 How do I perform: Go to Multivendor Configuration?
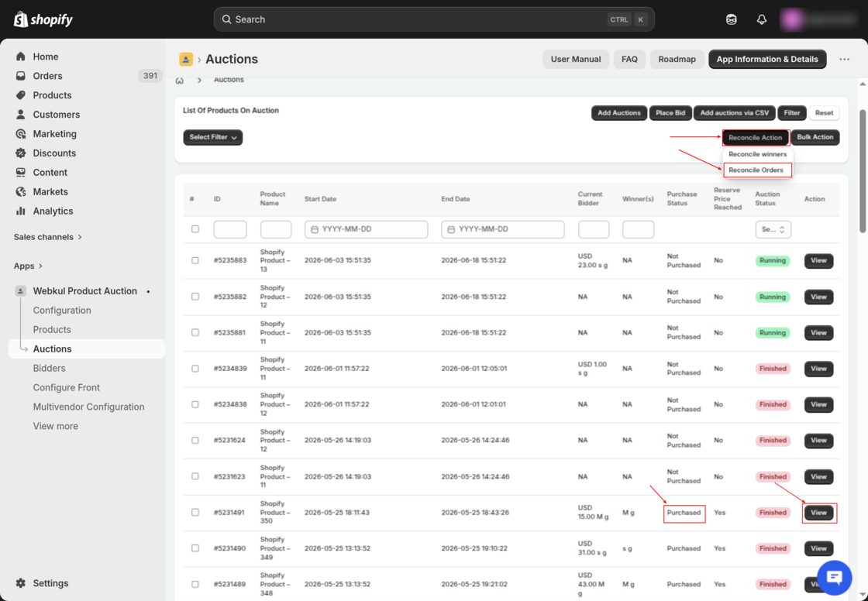pyautogui.click(x=88, y=407)
